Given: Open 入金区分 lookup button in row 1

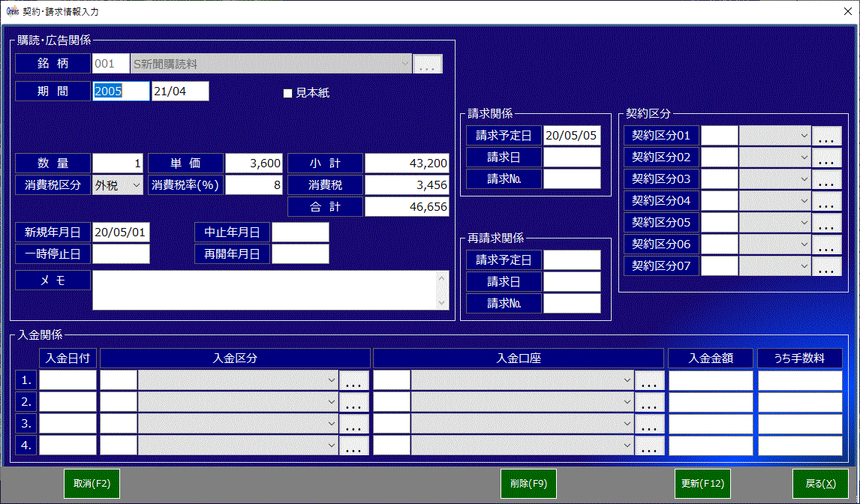Looking at the screenshot, I should point(354,381).
